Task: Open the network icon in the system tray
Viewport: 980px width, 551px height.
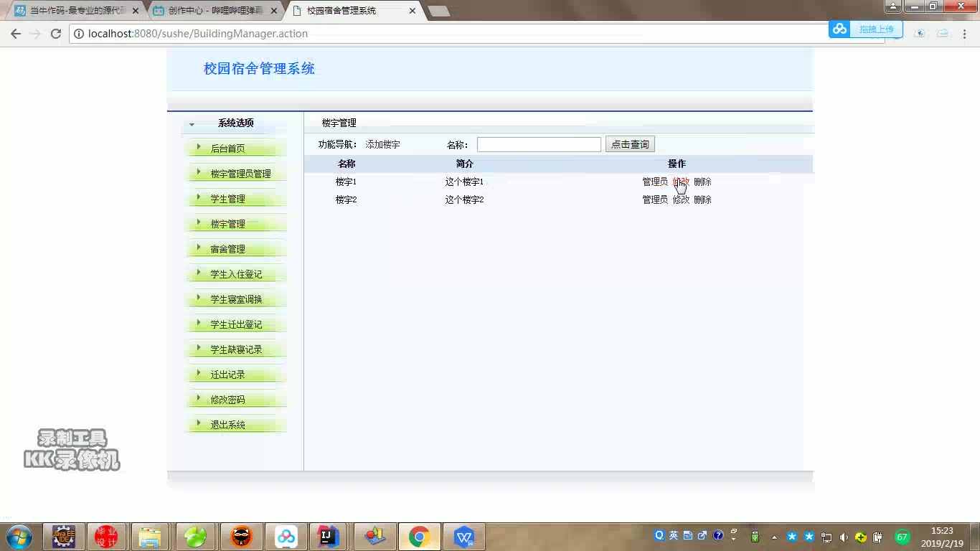Action: (x=825, y=537)
